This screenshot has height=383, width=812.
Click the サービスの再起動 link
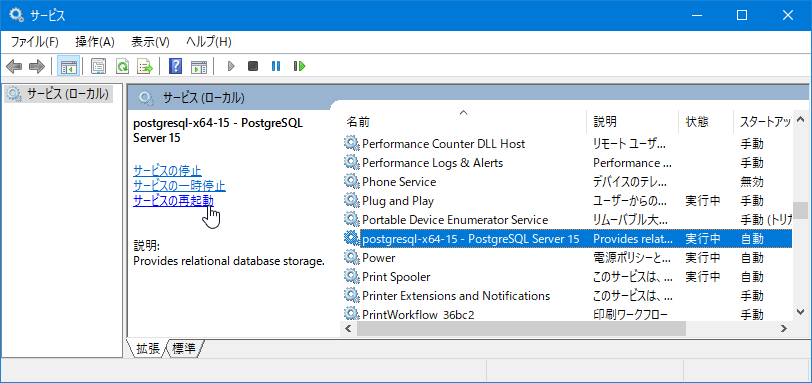(173, 201)
